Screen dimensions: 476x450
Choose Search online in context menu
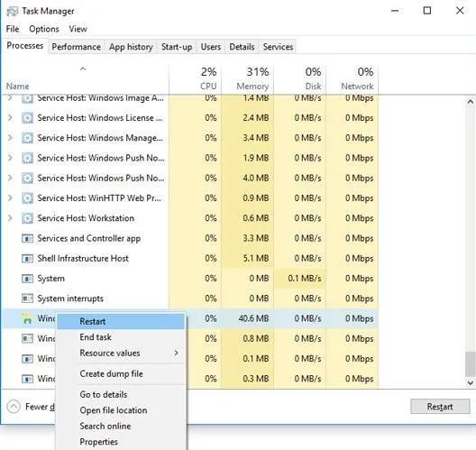121,426
